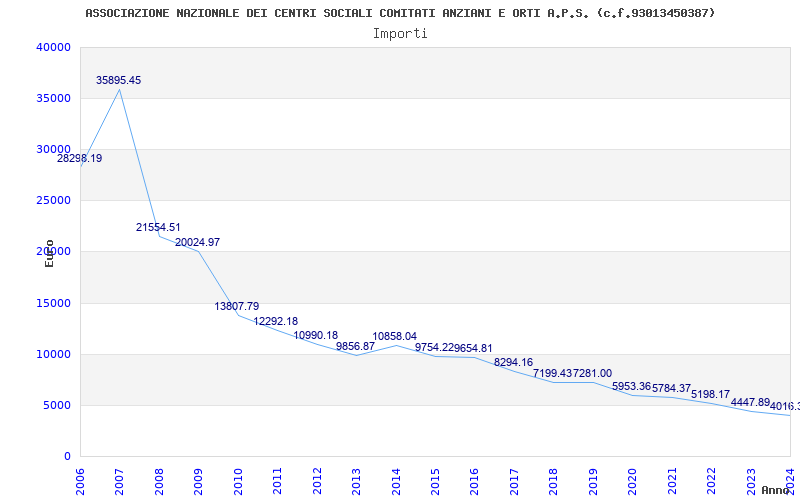The image size is (800, 500).
Task: Click the x-axis year 2017
Action: tap(514, 482)
